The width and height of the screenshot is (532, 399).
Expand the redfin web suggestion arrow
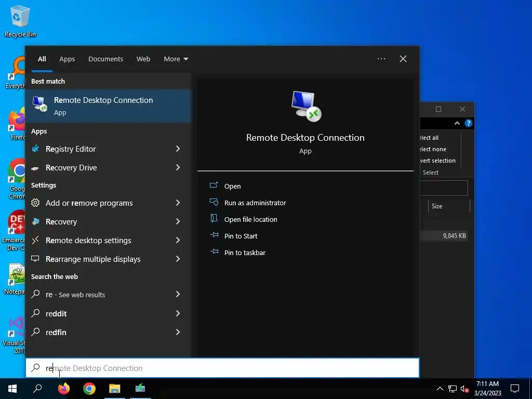178,332
